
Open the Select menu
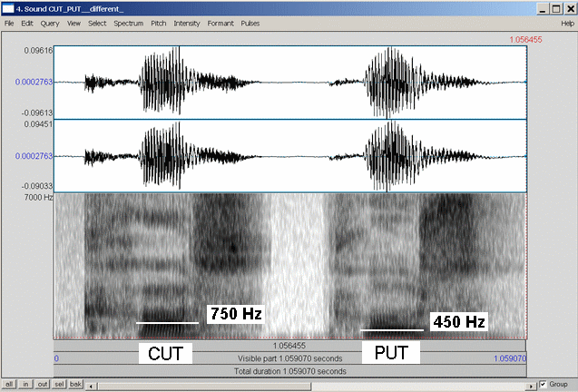[x=97, y=22]
